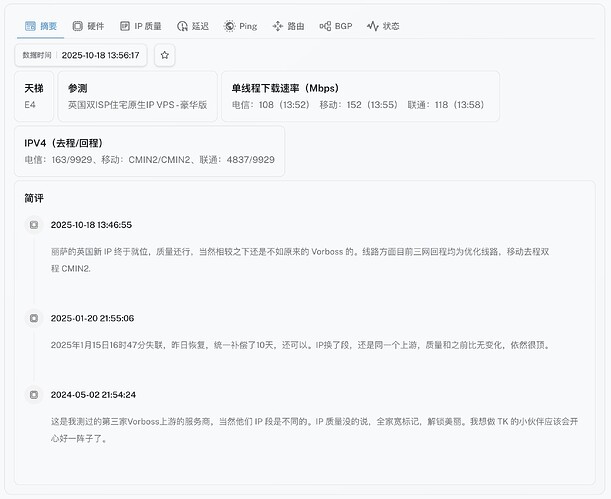Open the Ping tab

[x=240, y=26]
